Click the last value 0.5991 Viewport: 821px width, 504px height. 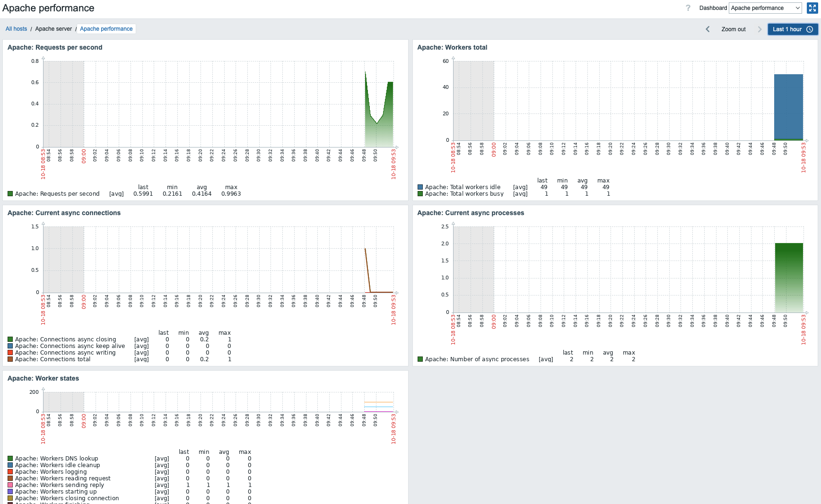click(143, 194)
